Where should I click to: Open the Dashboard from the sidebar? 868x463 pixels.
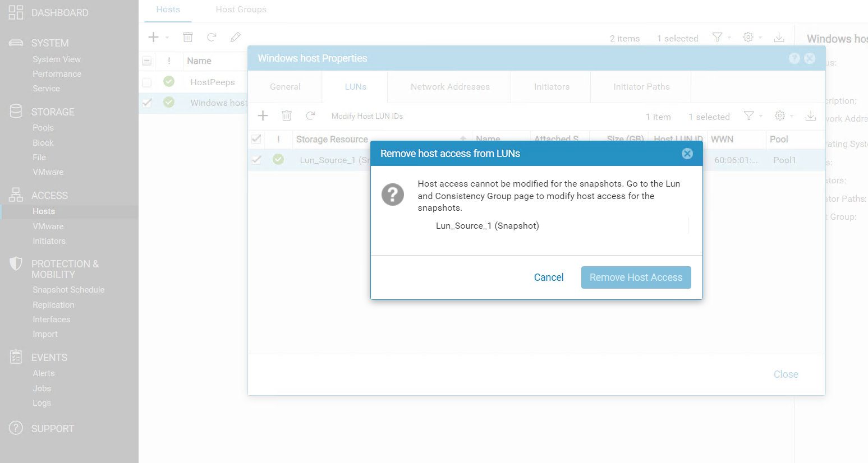pyautogui.click(x=54, y=12)
